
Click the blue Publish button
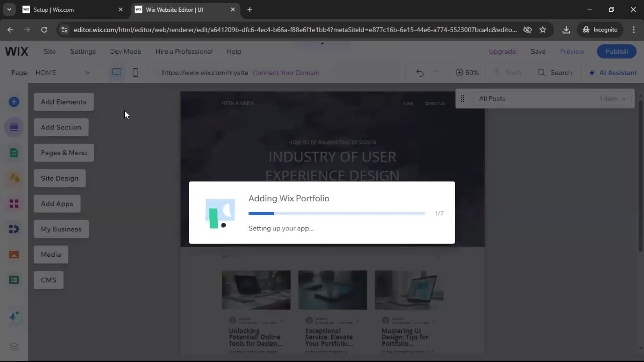click(616, 51)
